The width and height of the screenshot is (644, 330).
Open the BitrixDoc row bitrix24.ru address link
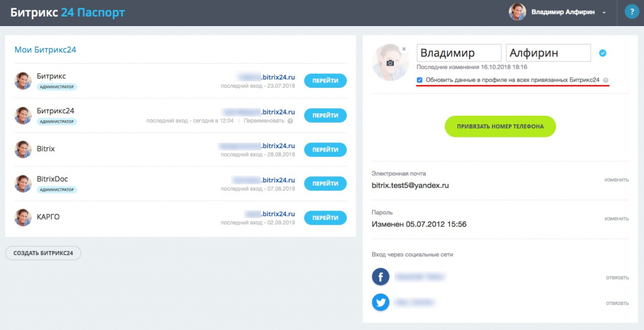pos(263,180)
